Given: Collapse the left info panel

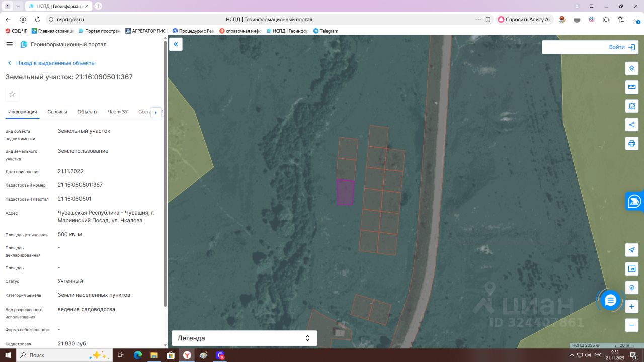Looking at the screenshot, I should [x=176, y=44].
